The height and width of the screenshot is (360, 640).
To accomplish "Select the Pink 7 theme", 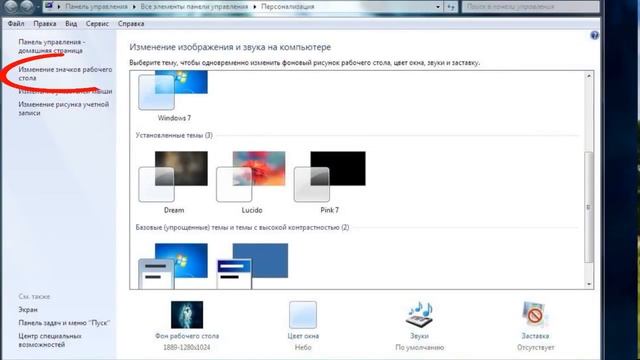I will [x=329, y=182].
